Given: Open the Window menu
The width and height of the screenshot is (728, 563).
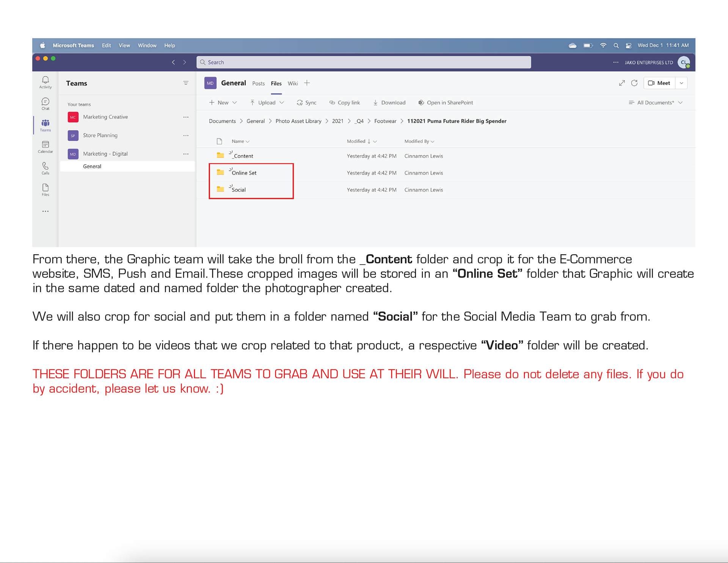Looking at the screenshot, I should pos(147,46).
